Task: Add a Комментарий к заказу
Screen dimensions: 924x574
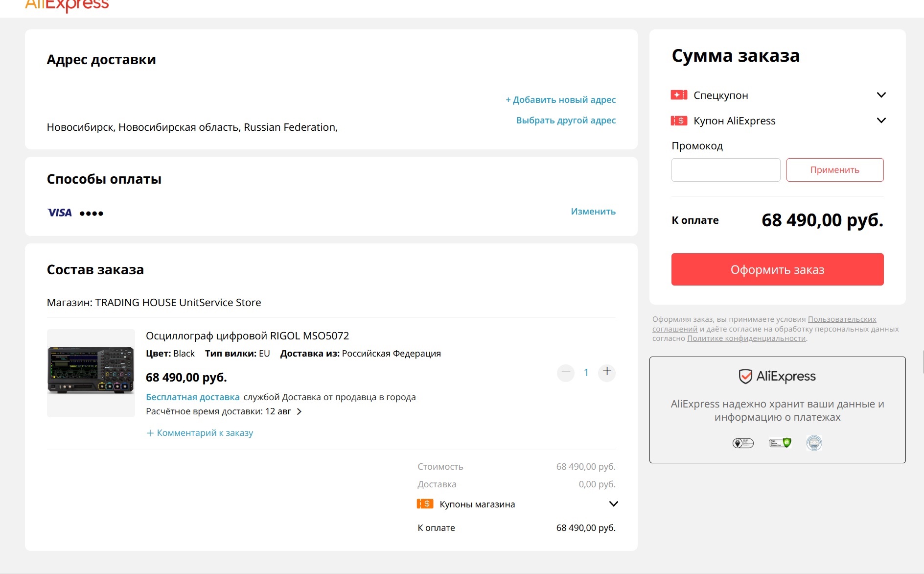Action: [200, 433]
